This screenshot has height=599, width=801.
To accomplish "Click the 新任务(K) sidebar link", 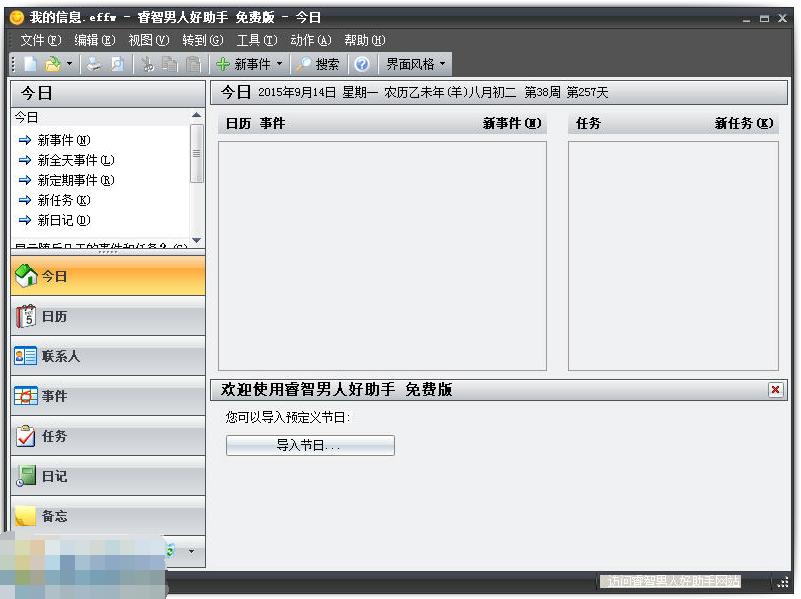I will 63,200.
